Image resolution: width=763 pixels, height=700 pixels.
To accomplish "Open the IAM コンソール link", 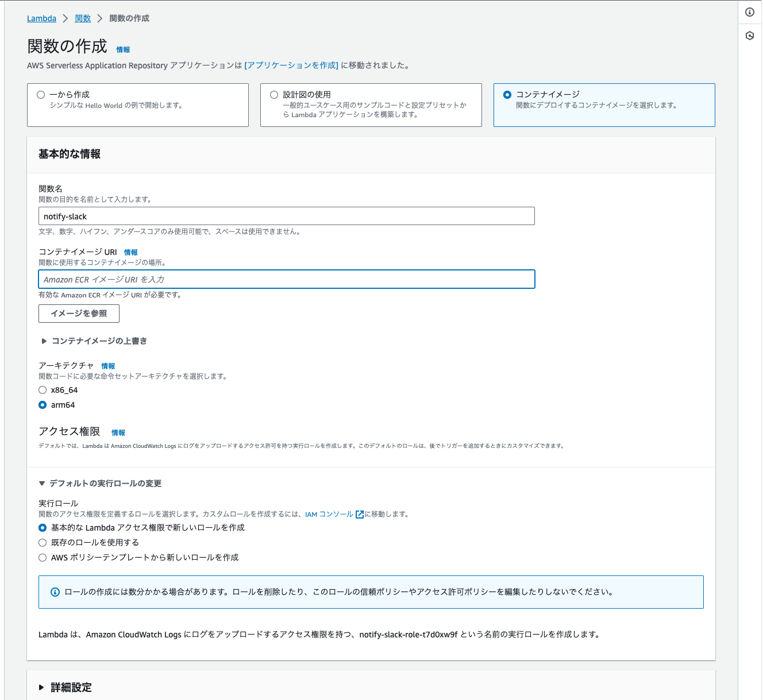I will [x=329, y=515].
